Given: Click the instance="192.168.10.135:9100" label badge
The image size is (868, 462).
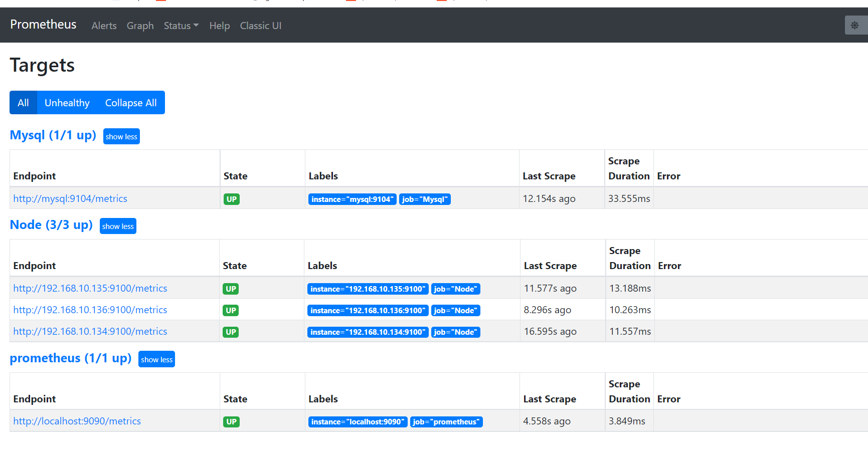Looking at the screenshot, I should coord(368,289).
